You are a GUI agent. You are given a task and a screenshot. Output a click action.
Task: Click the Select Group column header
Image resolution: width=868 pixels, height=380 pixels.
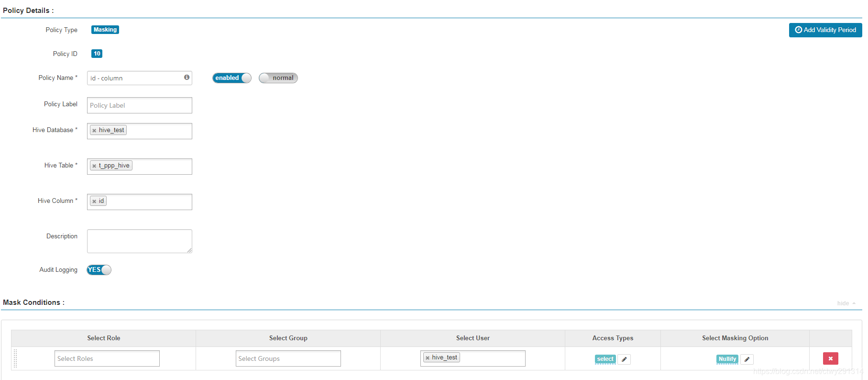pos(288,338)
